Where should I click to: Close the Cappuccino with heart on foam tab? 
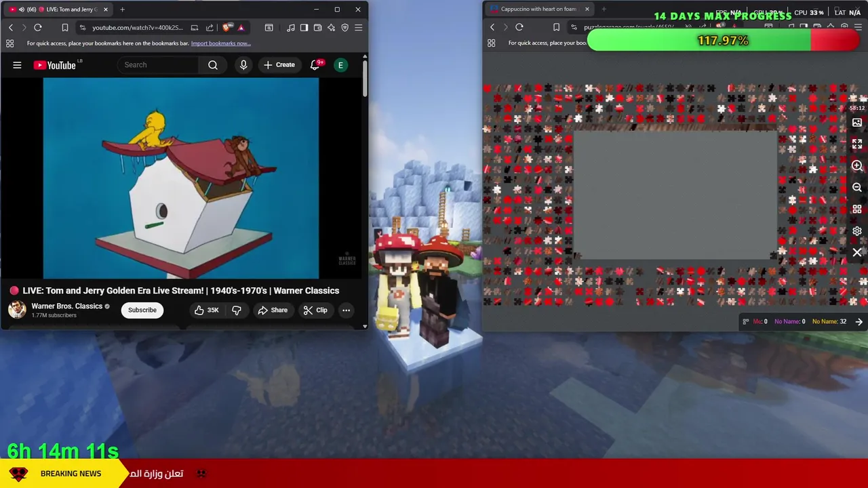pos(587,9)
